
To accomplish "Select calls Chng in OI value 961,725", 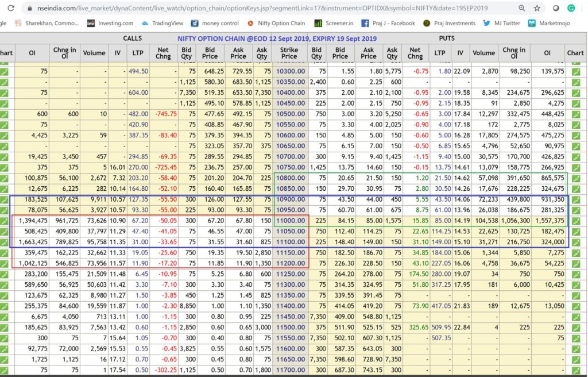I will click(x=67, y=221).
